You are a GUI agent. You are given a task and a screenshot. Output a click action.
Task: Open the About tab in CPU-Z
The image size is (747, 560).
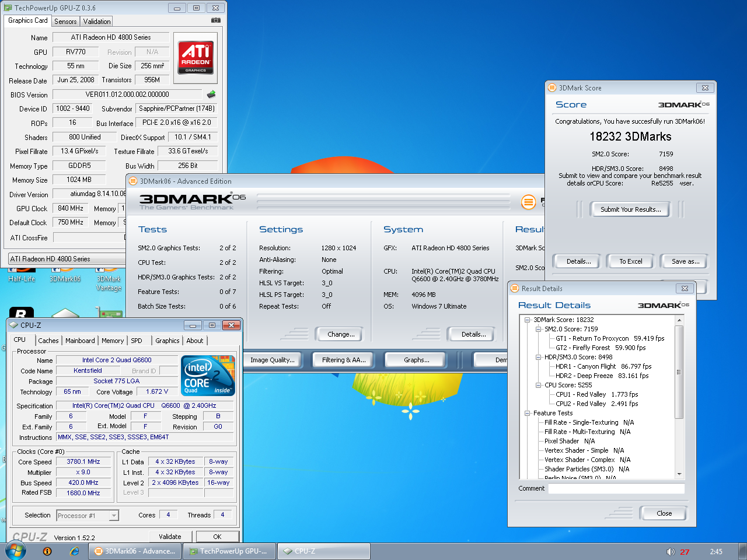pyautogui.click(x=195, y=341)
